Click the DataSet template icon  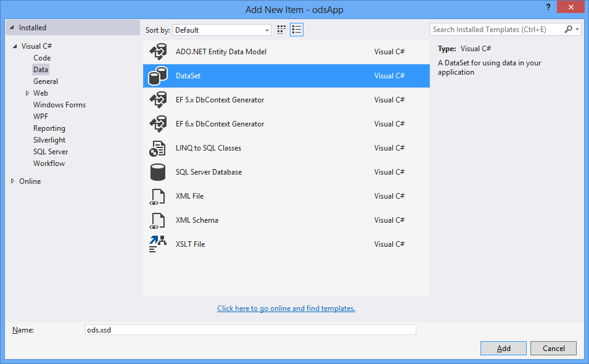coord(158,76)
